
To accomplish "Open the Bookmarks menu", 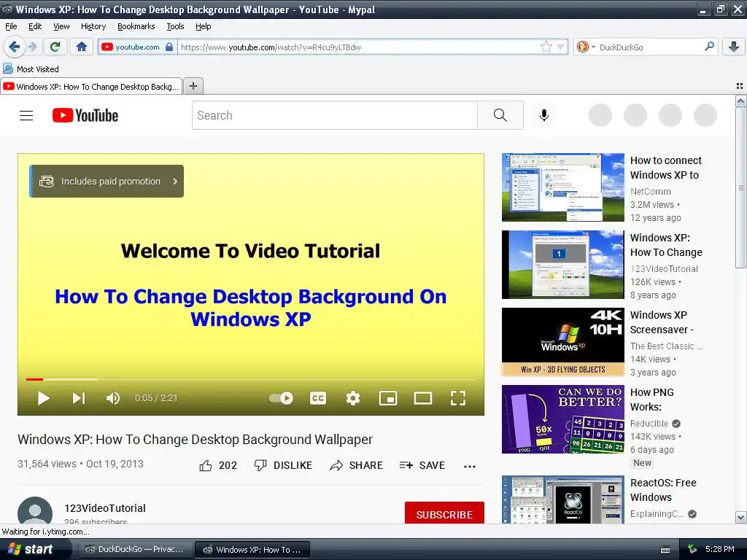I will tap(136, 26).
